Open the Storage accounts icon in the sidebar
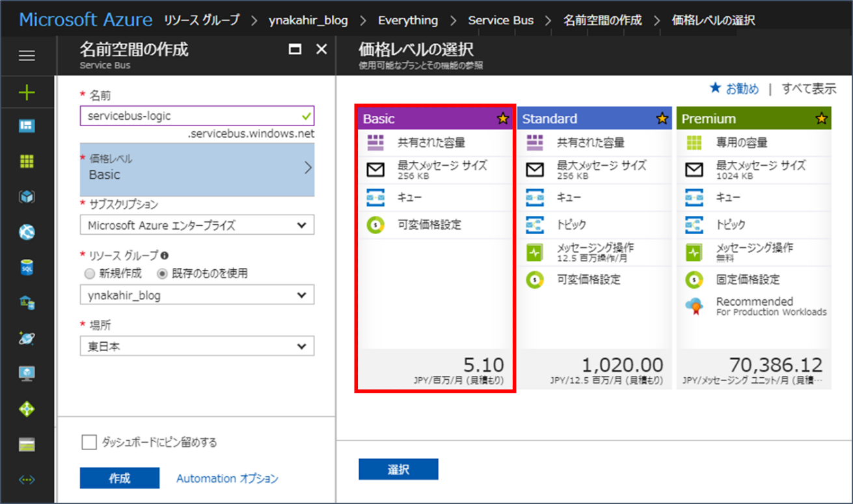The image size is (853, 504). [27, 445]
